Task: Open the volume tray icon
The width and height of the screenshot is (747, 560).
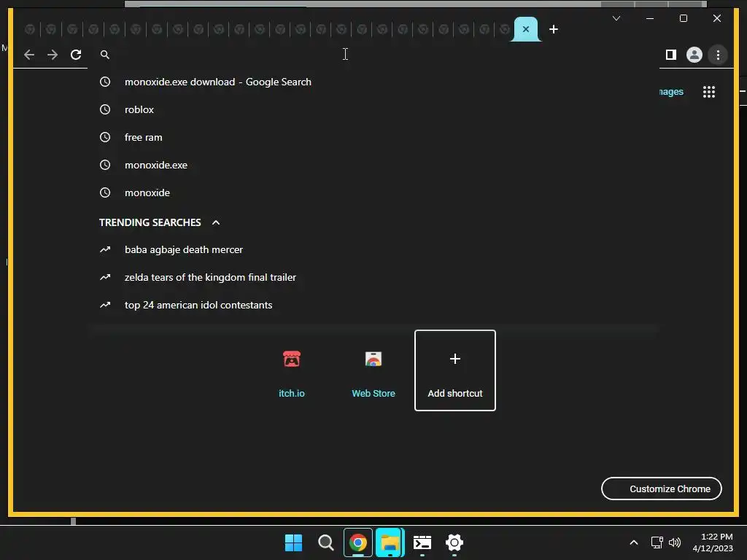Action: [x=675, y=542]
